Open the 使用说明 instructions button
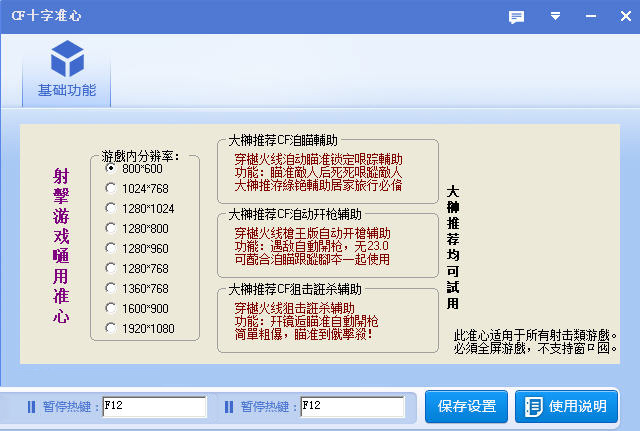The height and width of the screenshot is (431, 641). pyautogui.click(x=566, y=406)
